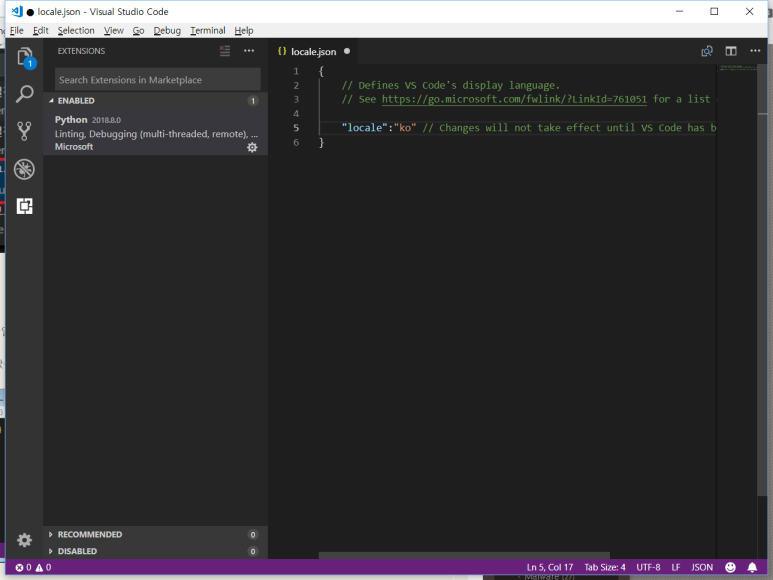Open the notifications bell

tap(752, 567)
